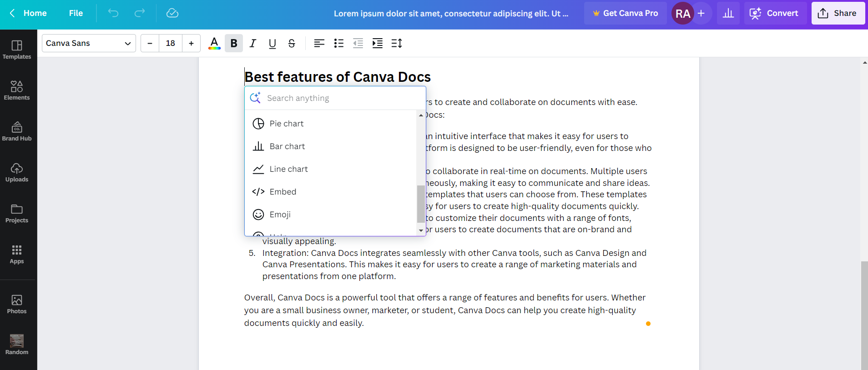
Task: Click list item 5 Integration text
Action: click(x=454, y=265)
